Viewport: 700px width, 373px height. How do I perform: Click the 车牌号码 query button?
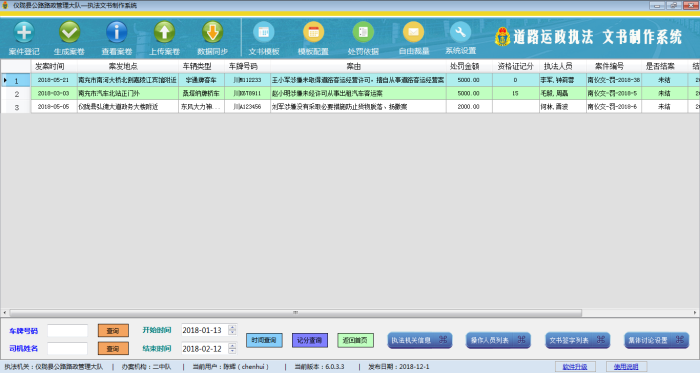pyautogui.click(x=113, y=331)
